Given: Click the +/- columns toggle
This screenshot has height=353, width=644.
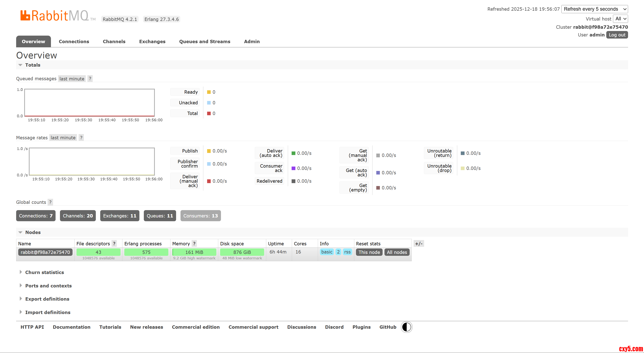Looking at the screenshot, I should pyautogui.click(x=419, y=244).
